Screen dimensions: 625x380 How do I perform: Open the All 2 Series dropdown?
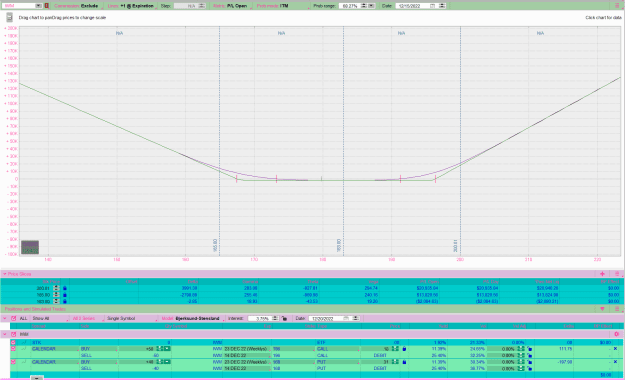(87, 319)
